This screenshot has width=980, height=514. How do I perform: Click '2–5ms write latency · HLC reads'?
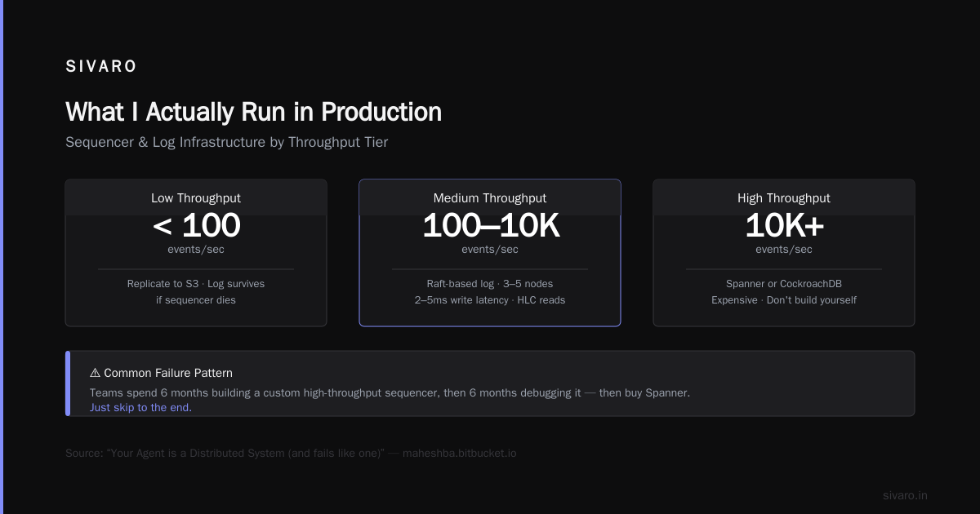[490, 300]
